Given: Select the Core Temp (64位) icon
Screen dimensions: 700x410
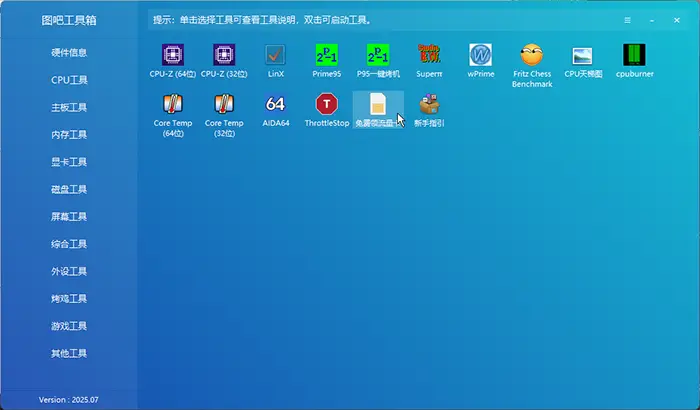Looking at the screenshot, I should (x=173, y=104).
